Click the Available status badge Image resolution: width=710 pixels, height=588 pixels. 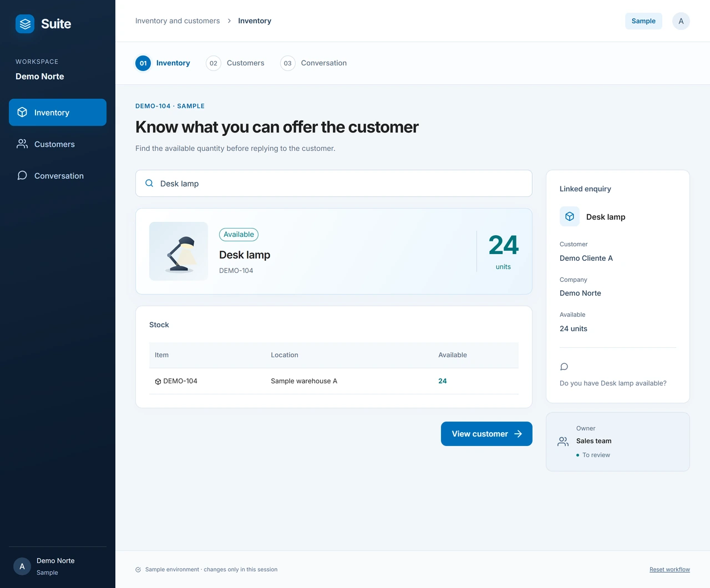pyautogui.click(x=239, y=235)
